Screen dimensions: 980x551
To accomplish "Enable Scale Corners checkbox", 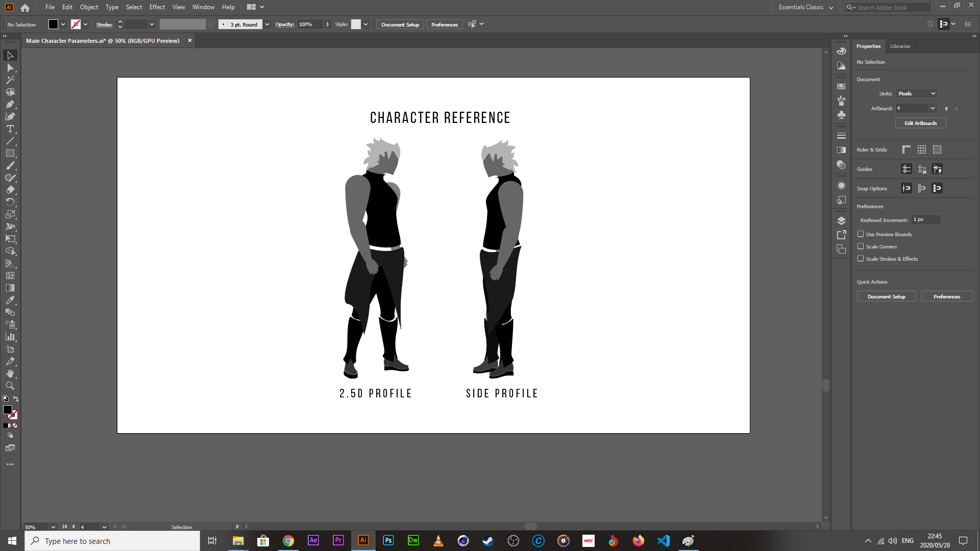I will (861, 246).
